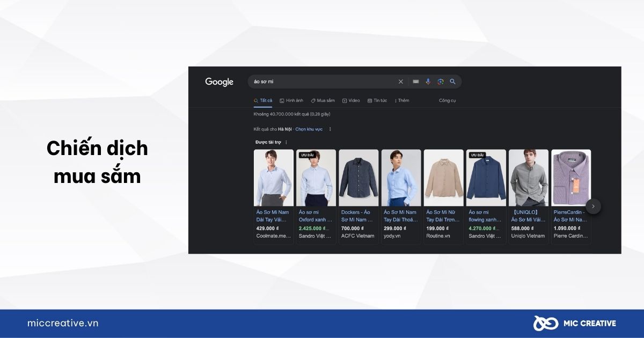Click the Chọn khu vực link
The height and width of the screenshot is (338, 644).
click(309, 129)
